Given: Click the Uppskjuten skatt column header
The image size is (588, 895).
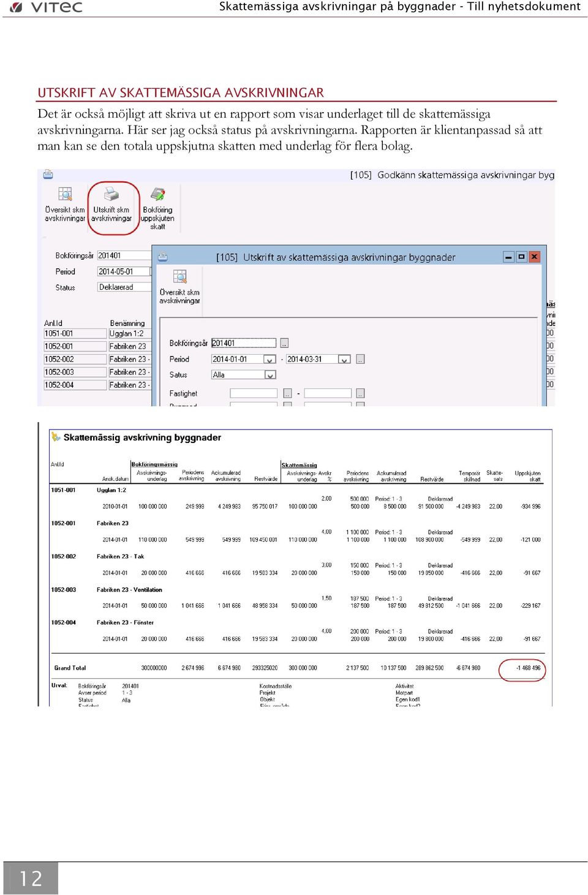Looking at the screenshot, I should click(x=527, y=476).
